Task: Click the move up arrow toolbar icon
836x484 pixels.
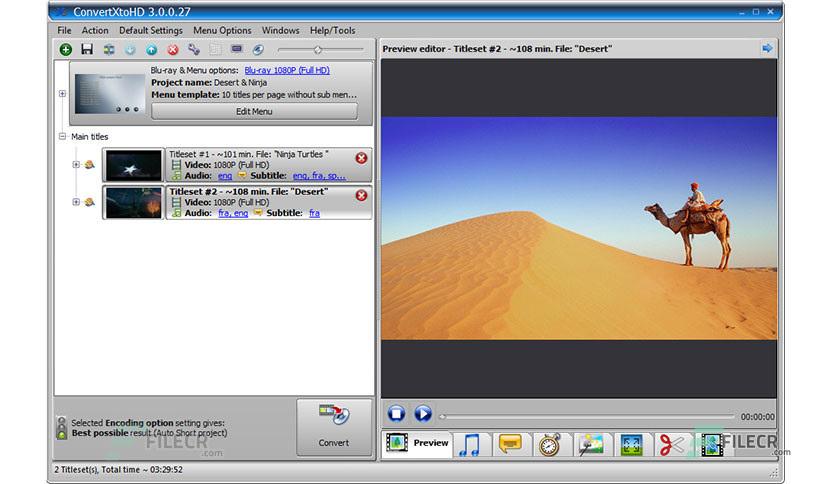Action: [151, 50]
